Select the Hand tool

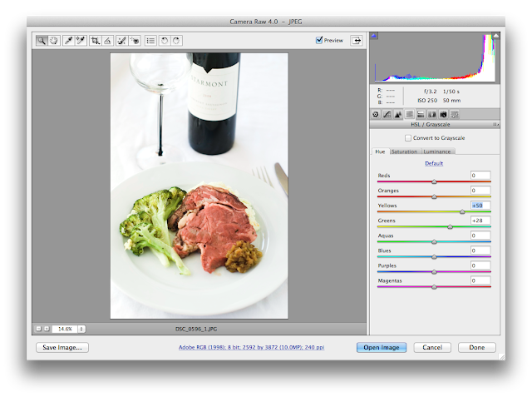53,41
